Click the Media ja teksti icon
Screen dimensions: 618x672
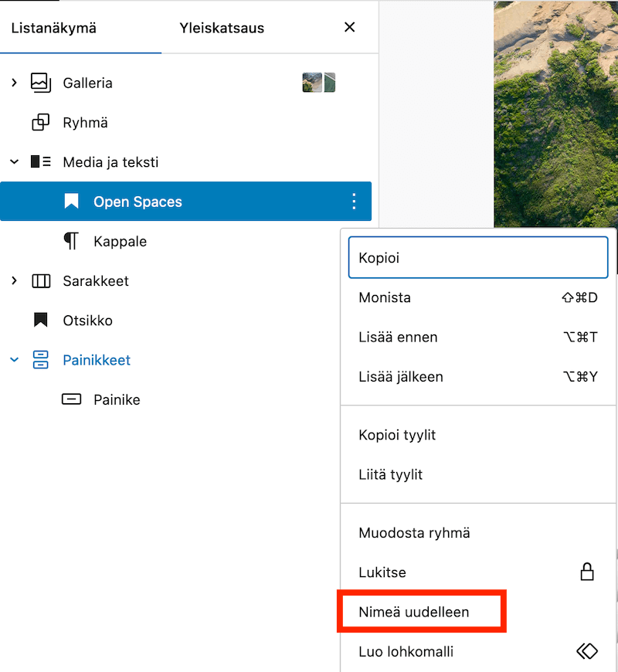point(41,162)
